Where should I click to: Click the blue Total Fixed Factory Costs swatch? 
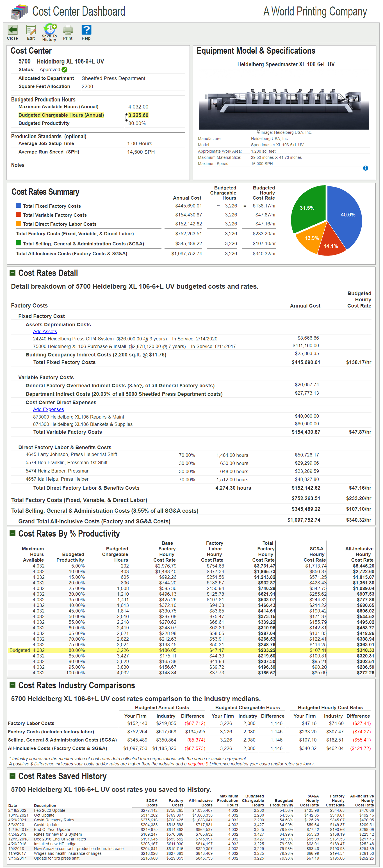click(x=19, y=205)
